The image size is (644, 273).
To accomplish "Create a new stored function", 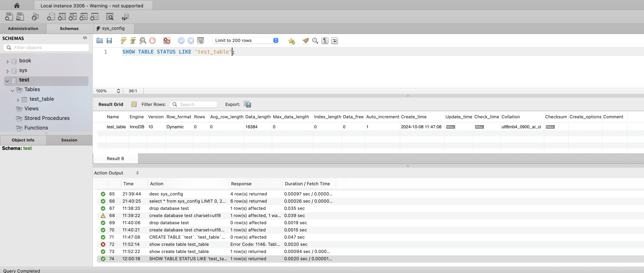I will point(94,16).
